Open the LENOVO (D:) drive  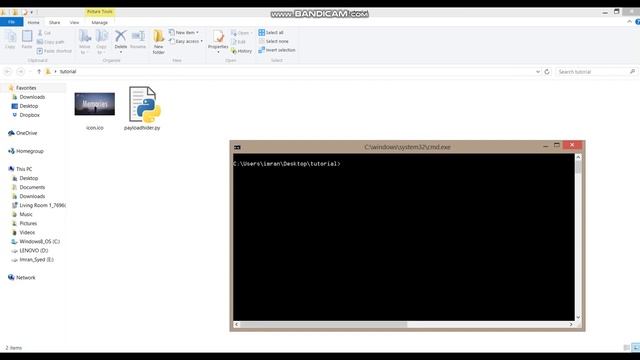pyautogui.click(x=33, y=250)
